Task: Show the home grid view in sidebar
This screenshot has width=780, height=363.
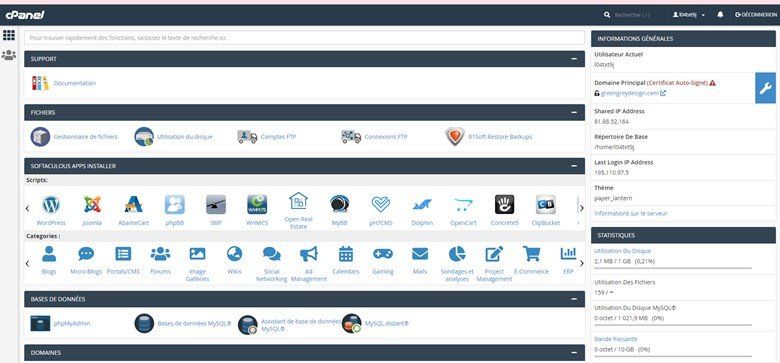Action: (x=9, y=35)
